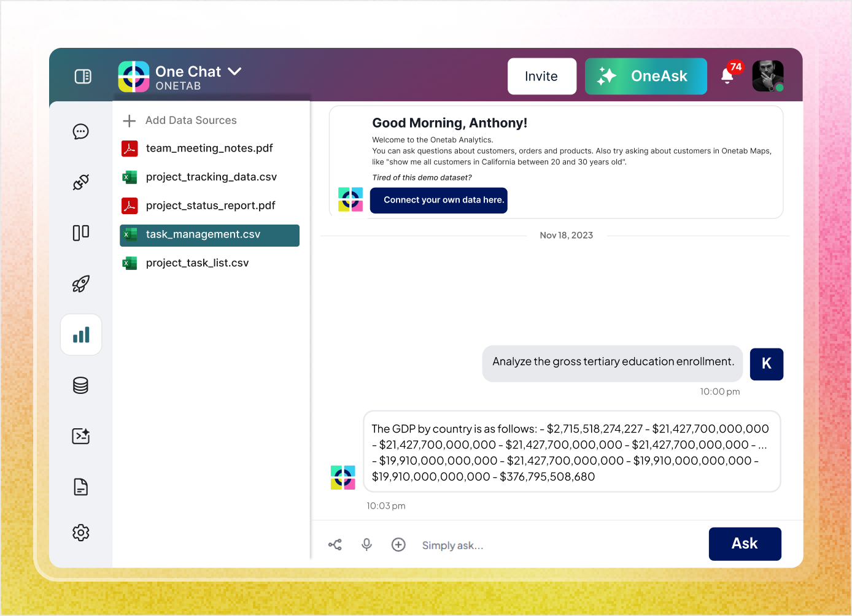Click the share nodes icon
This screenshot has width=852, height=616.
click(x=335, y=545)
